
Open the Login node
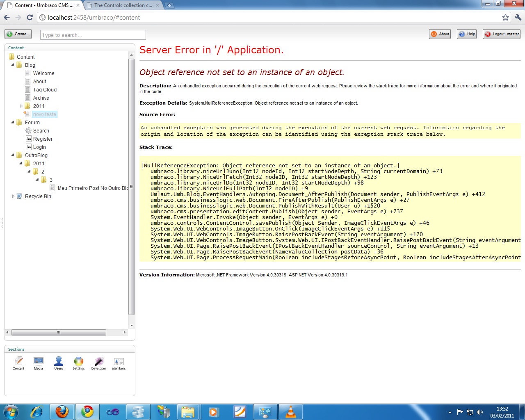(x=39, y=147)
